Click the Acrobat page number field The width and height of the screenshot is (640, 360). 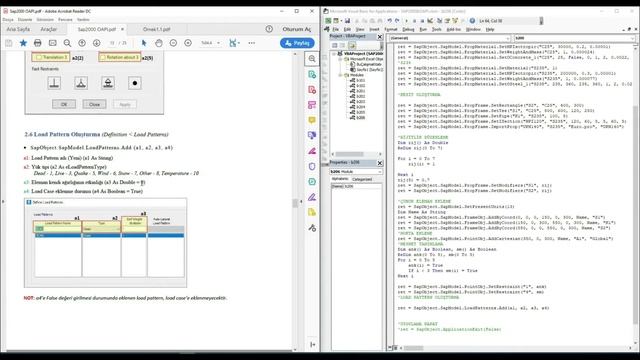click(x=113, y=43)
